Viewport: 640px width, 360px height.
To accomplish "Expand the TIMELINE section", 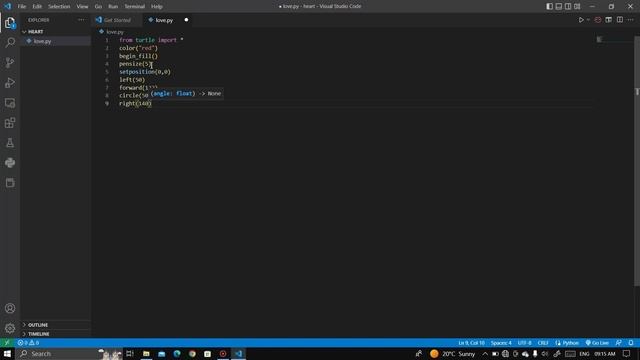I will (56, 334).
